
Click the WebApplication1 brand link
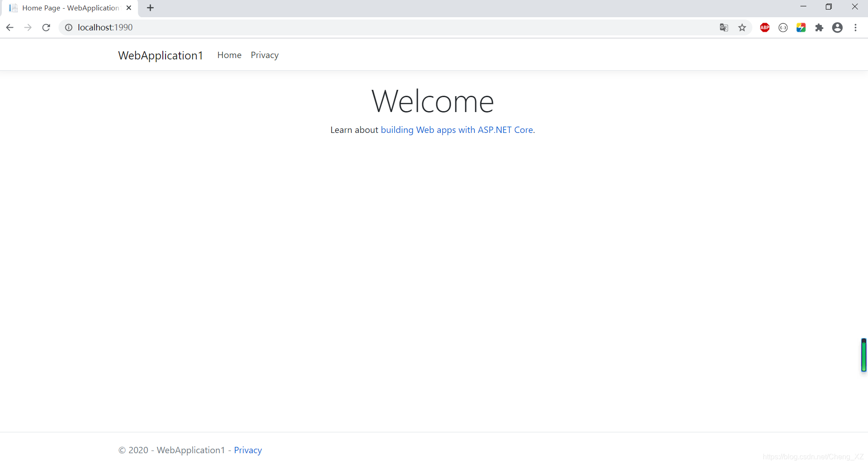[x=161, y=55]
